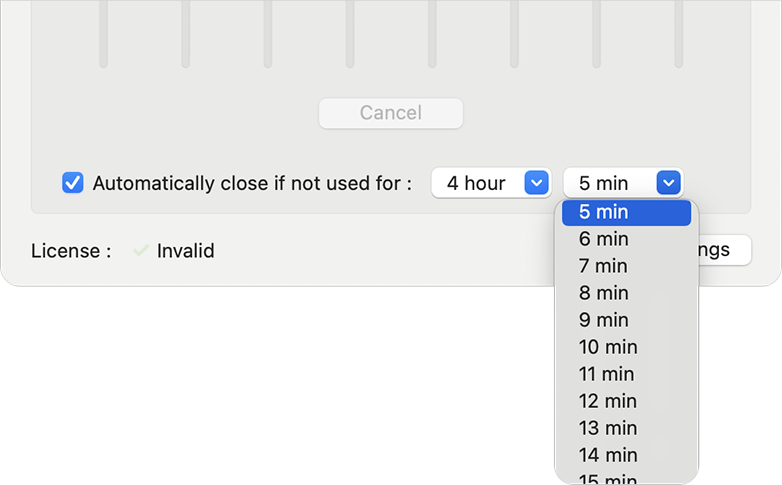
Task: Click the Invalid license status text
Action: click(186, 250)
